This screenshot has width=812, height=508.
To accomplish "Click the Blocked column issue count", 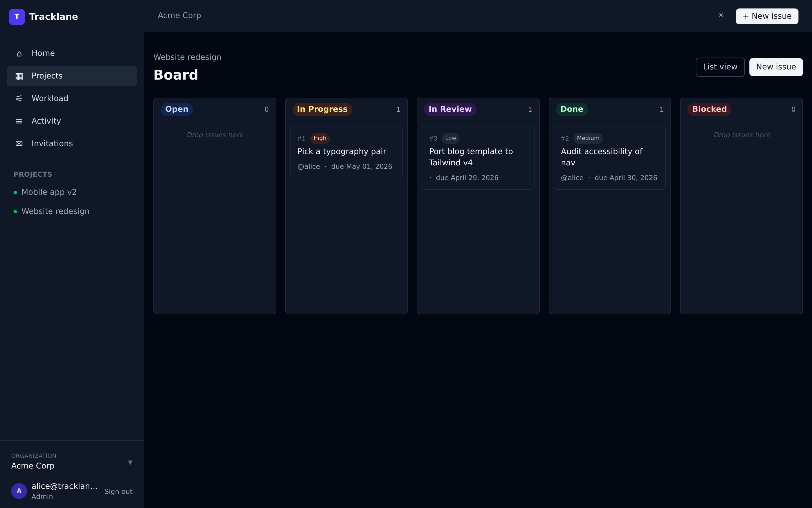I will point(793,110).
